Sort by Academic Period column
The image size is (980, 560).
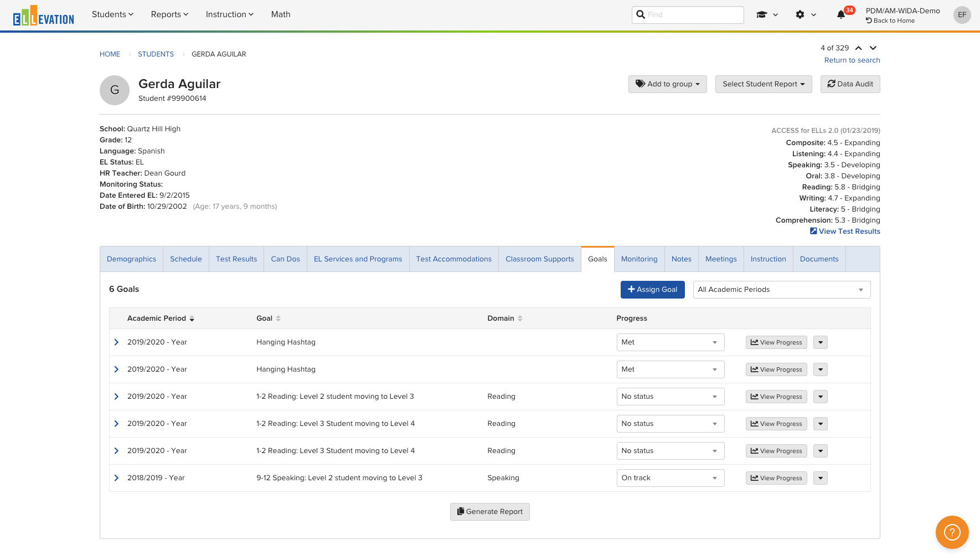click(x=161, y=318)
